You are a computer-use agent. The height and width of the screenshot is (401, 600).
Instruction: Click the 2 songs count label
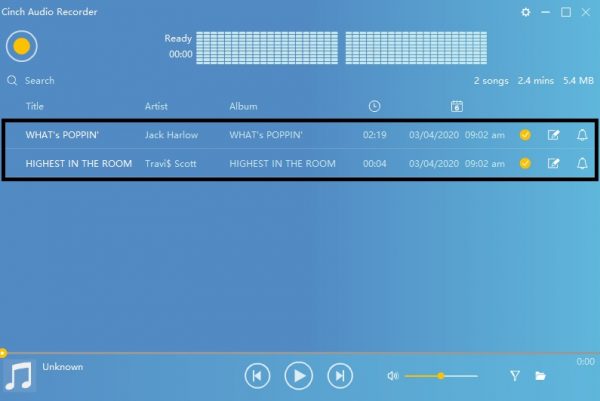491,81
